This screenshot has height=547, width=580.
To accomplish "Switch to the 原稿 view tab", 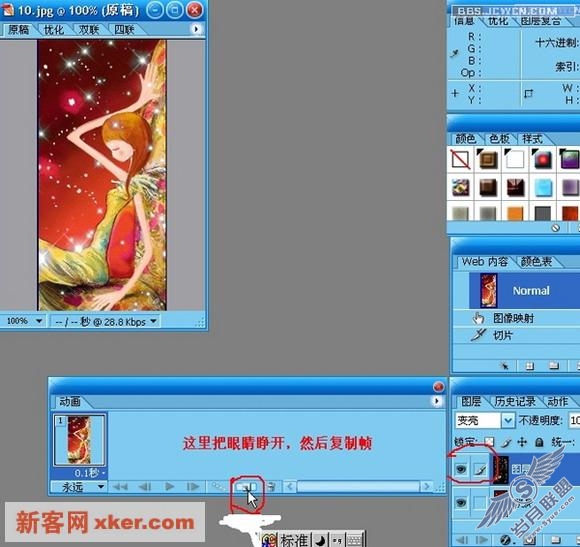I will [x=18, y=30].
